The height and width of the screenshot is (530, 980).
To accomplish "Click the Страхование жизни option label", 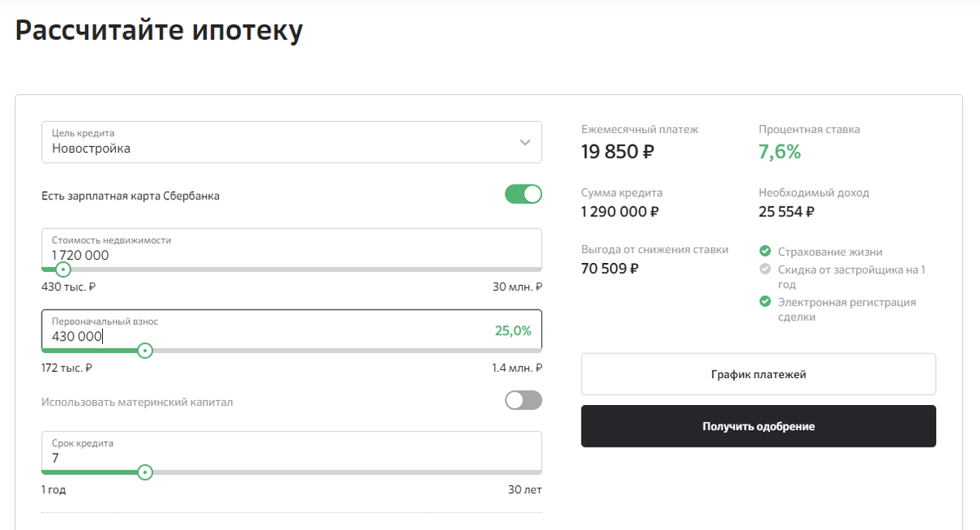I will pyautogui.click(x=830, y=252).
